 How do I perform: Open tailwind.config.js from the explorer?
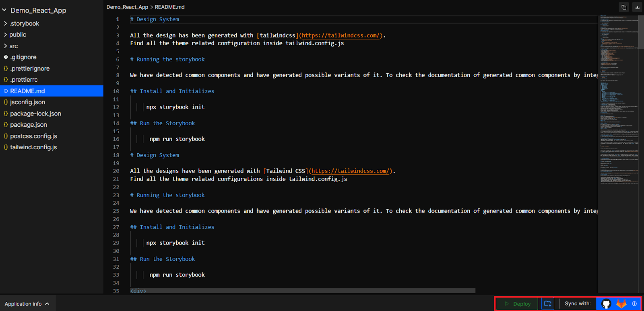pos(33,147)
